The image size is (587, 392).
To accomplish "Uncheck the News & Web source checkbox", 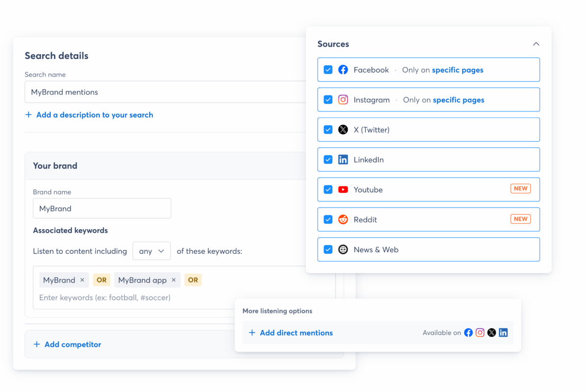I will click(328, 249).
